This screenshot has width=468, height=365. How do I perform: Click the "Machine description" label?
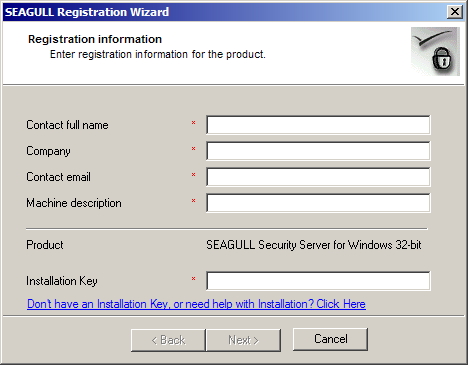point(74,203)
